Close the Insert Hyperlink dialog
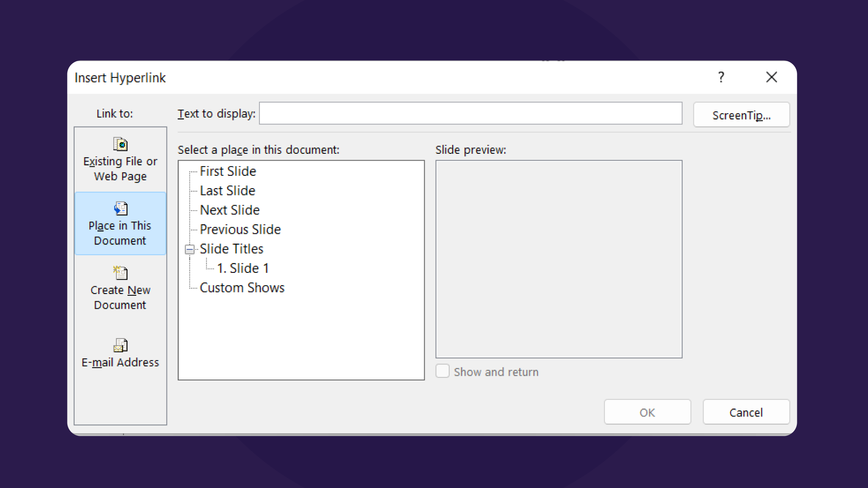The height and width of the screenshot is (488, 868). pyautogui.click(x=771, y=77)
